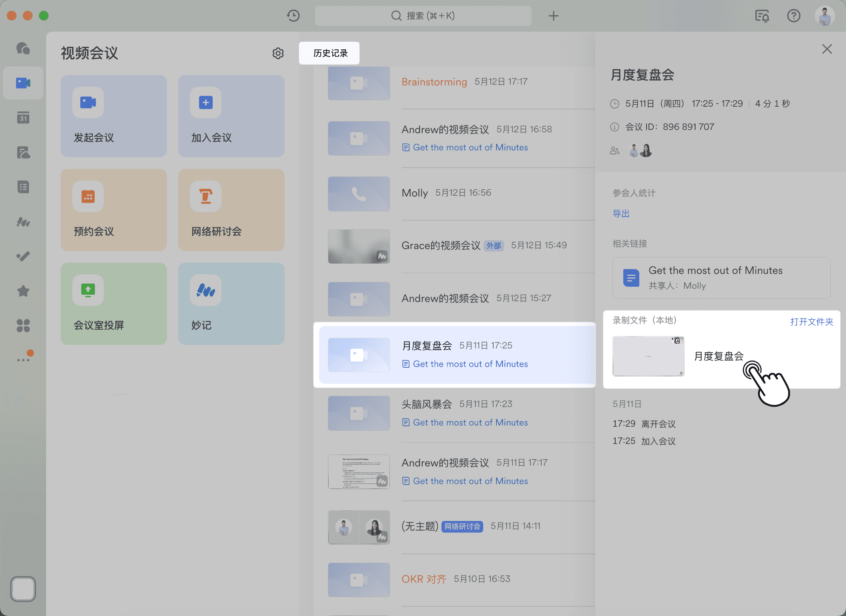Image resolution: width=846 pixels, height=616 pixels.
Task: Click 打开文件夹 to open recording folder
Action: point(811,322)
